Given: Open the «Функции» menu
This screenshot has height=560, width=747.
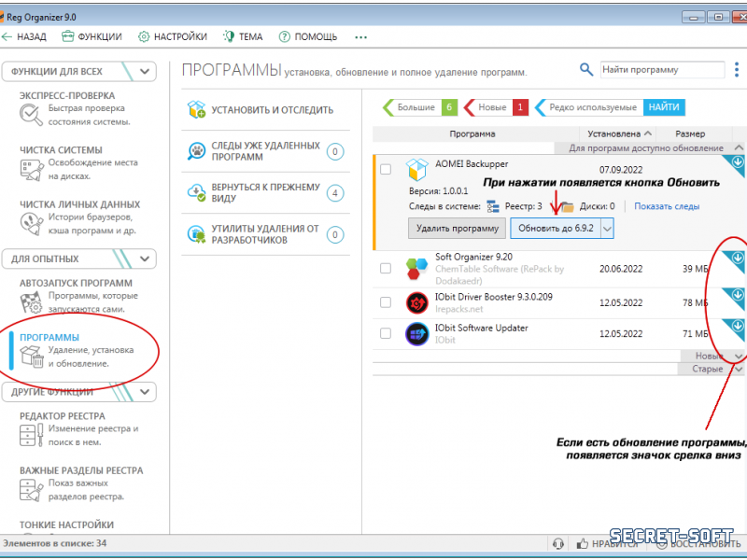Looking at the screenshot, I should 92,36.
